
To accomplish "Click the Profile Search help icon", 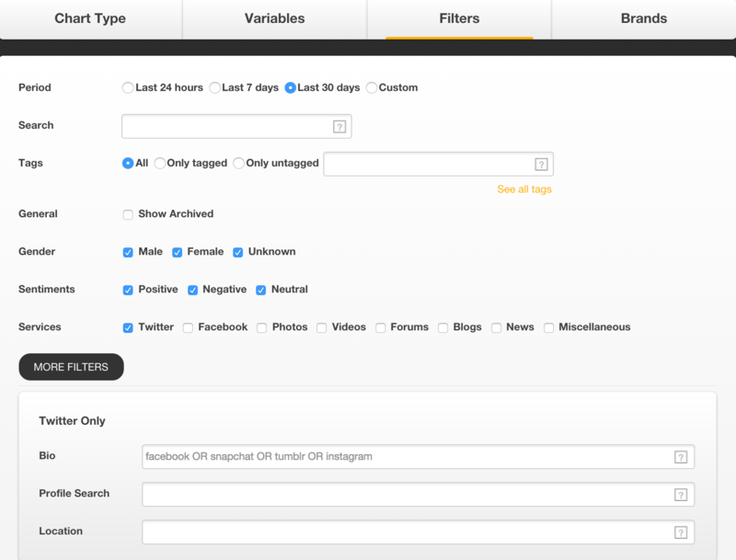I will click(x=681, y=495).
